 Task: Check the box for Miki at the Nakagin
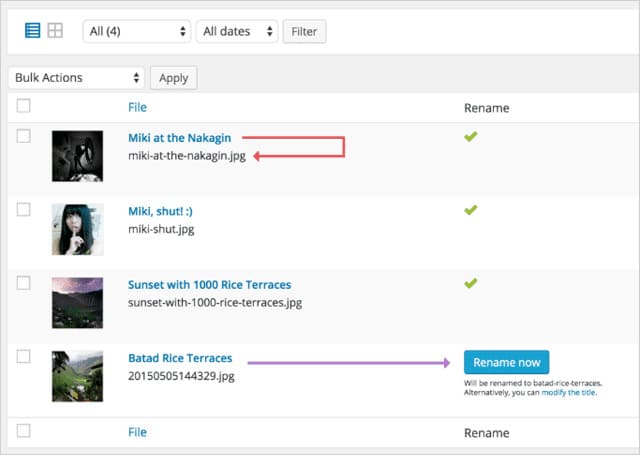point(24,137)
